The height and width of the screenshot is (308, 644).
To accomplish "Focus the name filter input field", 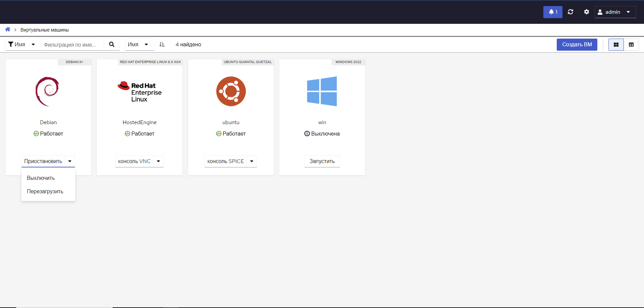I will [72, 45].
